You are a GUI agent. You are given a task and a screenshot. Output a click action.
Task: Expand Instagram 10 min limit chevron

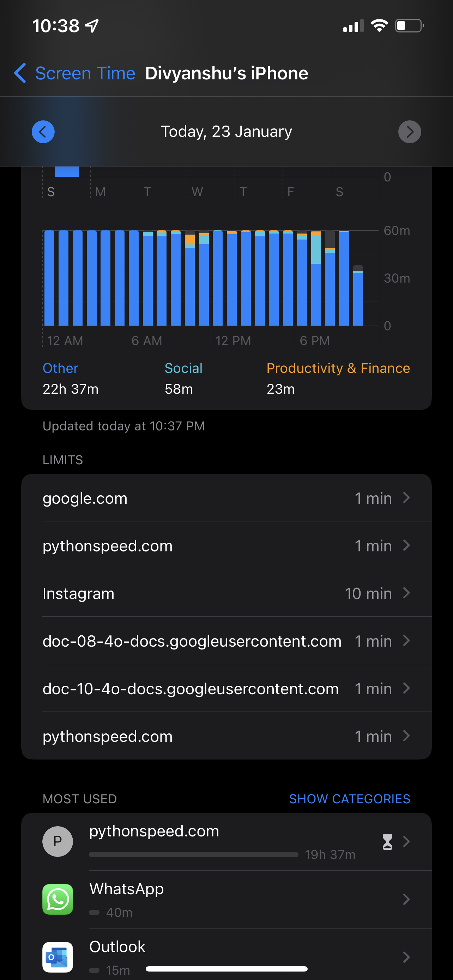[x=406, y=593]
